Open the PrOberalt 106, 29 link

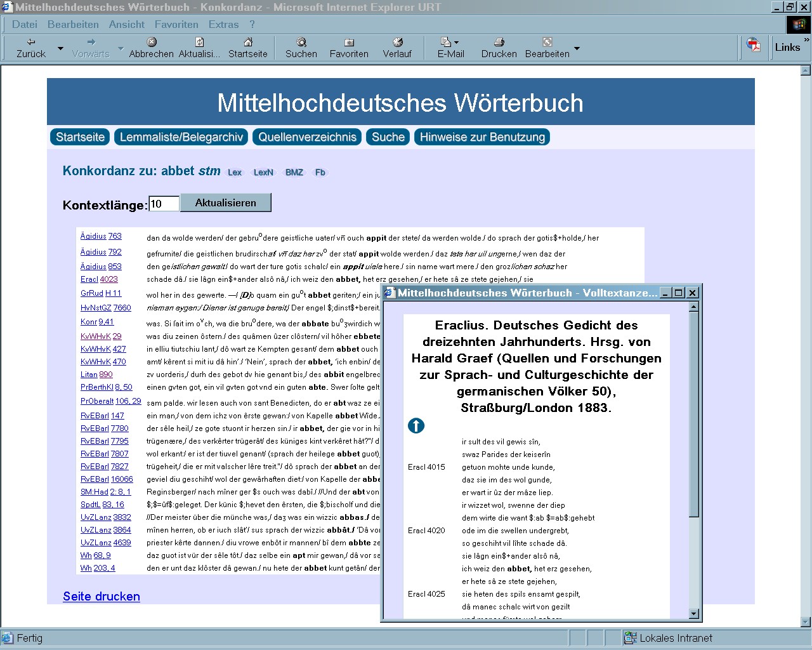(x=110, y=401)
